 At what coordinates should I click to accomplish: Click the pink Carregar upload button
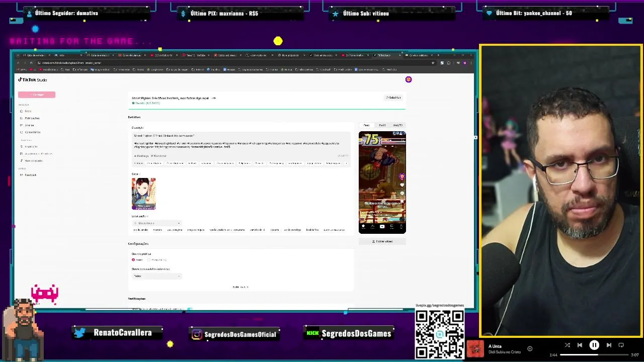pyautogui.click(x=37, y=95)
